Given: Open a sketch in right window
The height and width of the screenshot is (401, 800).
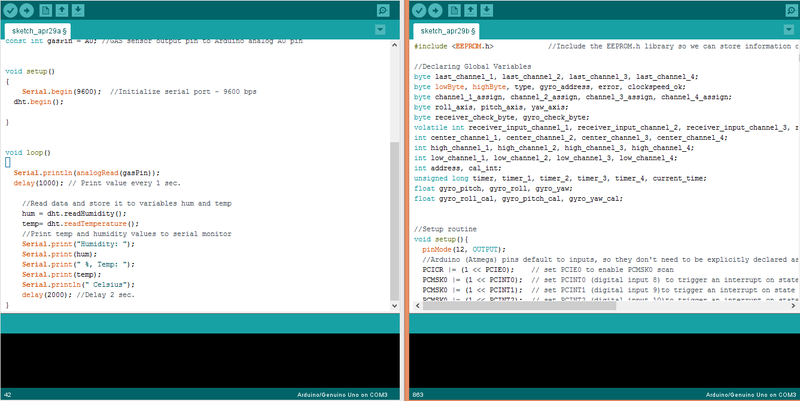Looking at the screenshot, I should point(470,10).
